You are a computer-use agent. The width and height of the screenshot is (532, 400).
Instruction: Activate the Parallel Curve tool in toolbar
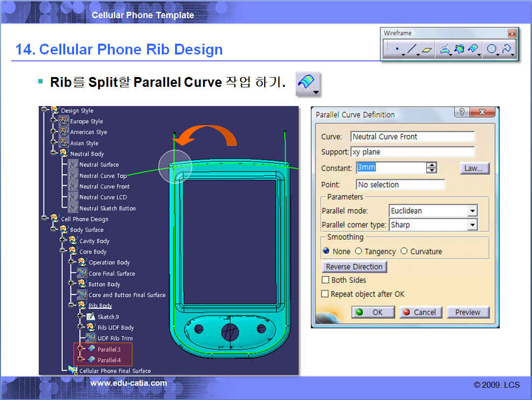click(x=473, y=50)
